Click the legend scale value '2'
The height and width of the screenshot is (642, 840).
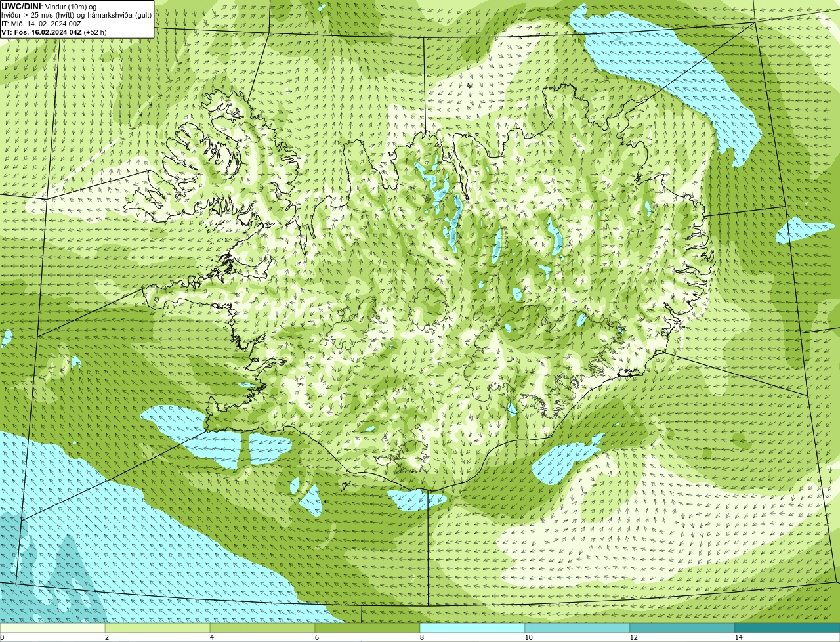[x=106, y=637]
